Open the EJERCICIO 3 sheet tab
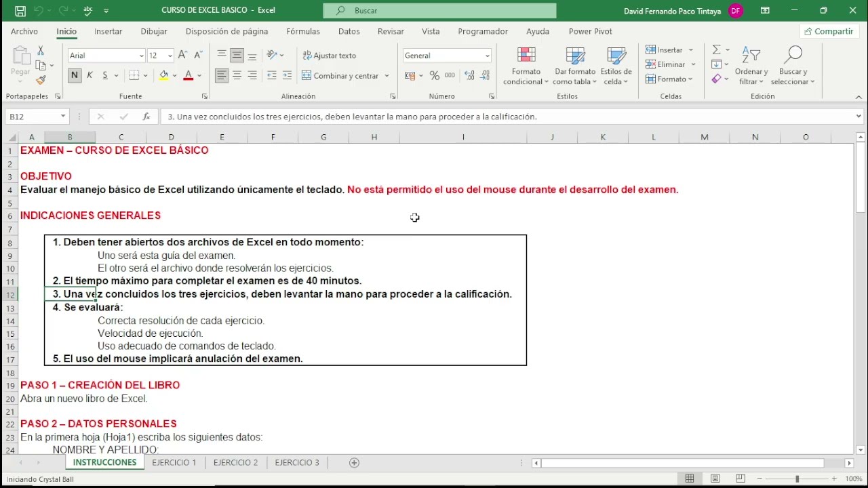Viewport: 868px width, 488px height. coord(297,463)
